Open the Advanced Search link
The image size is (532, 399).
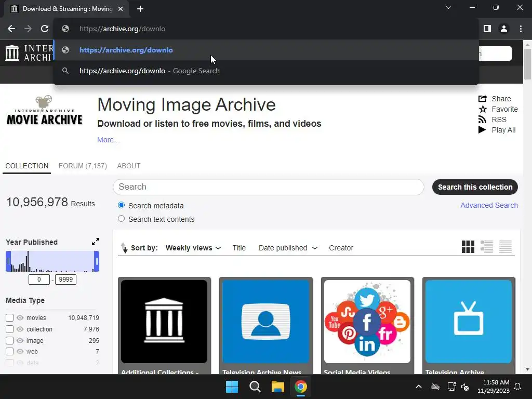tap(489, 205)
